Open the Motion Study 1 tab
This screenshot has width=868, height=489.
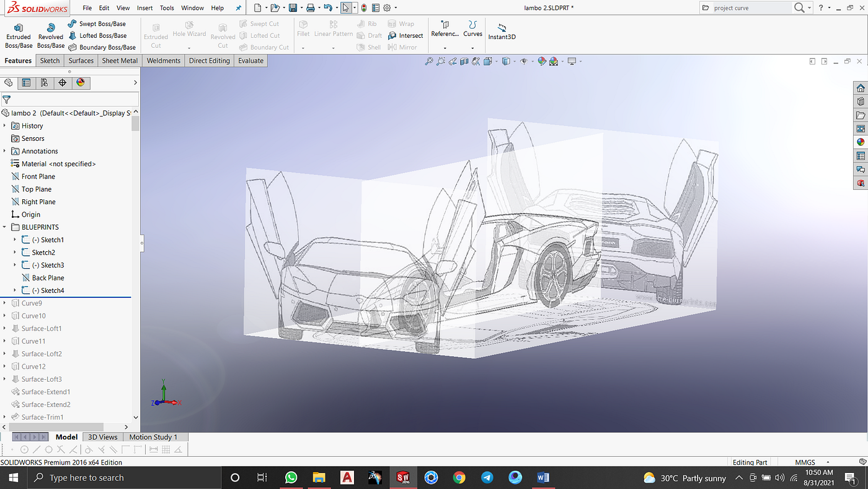pos(153,437)
